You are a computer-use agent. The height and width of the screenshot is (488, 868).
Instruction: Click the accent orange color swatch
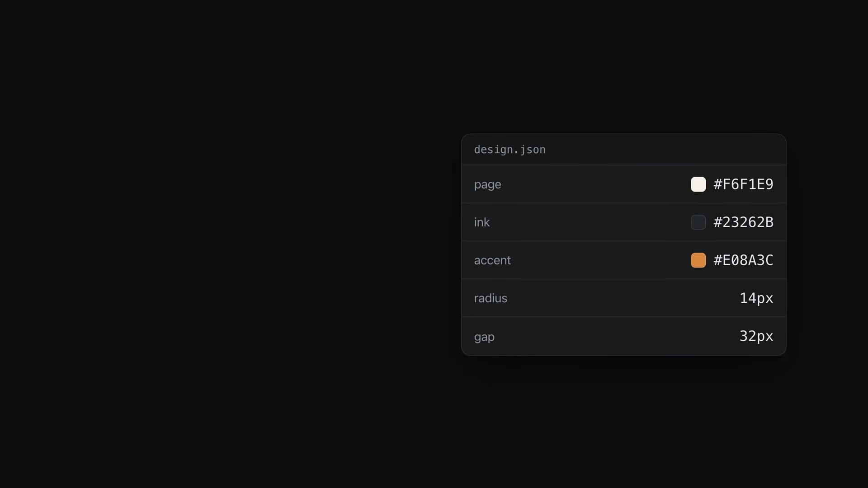tap(698, 260)
